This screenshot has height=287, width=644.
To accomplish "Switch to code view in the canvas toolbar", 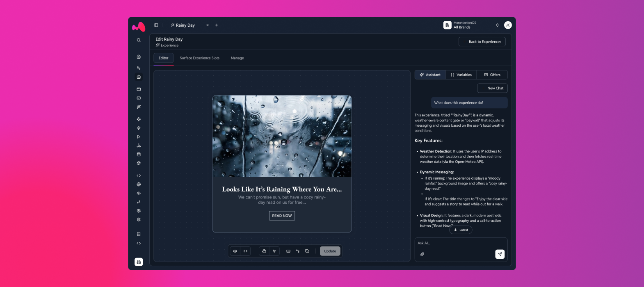I will point(245,251).
